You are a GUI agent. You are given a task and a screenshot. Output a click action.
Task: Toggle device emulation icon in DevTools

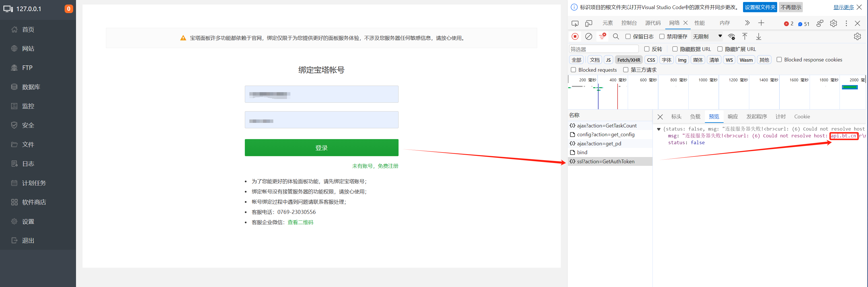589,23
